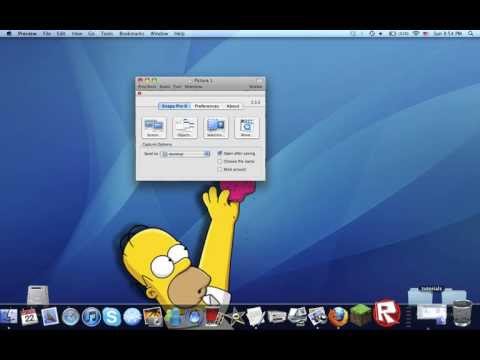
Task: Open iTunes from the Dock
Action: [91, 317]
